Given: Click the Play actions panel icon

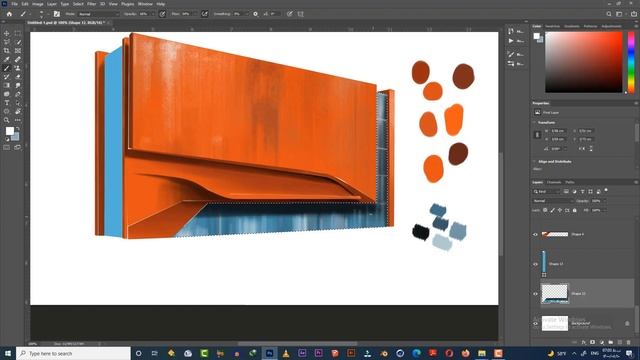Looking at the screenshot, I should (511, 41).
